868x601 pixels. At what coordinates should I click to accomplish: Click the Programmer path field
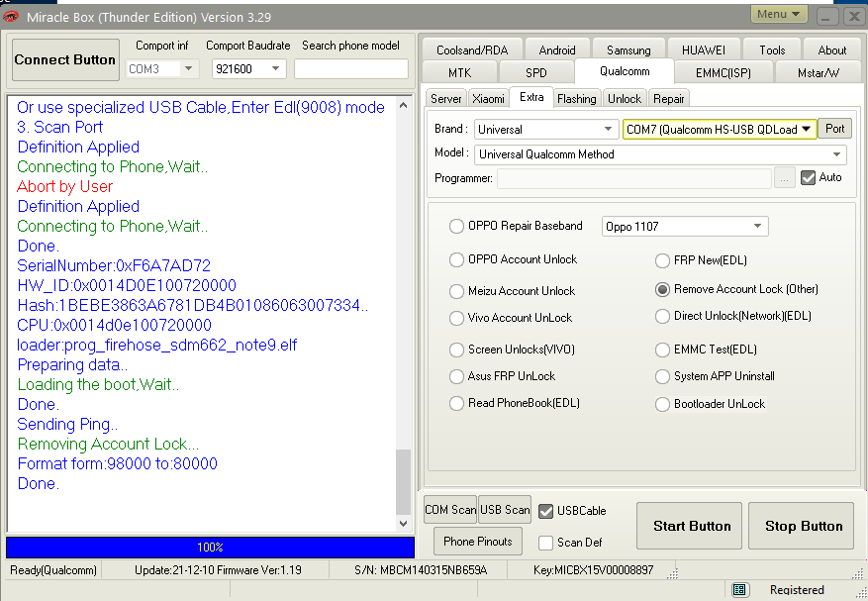tap(633, 178)
